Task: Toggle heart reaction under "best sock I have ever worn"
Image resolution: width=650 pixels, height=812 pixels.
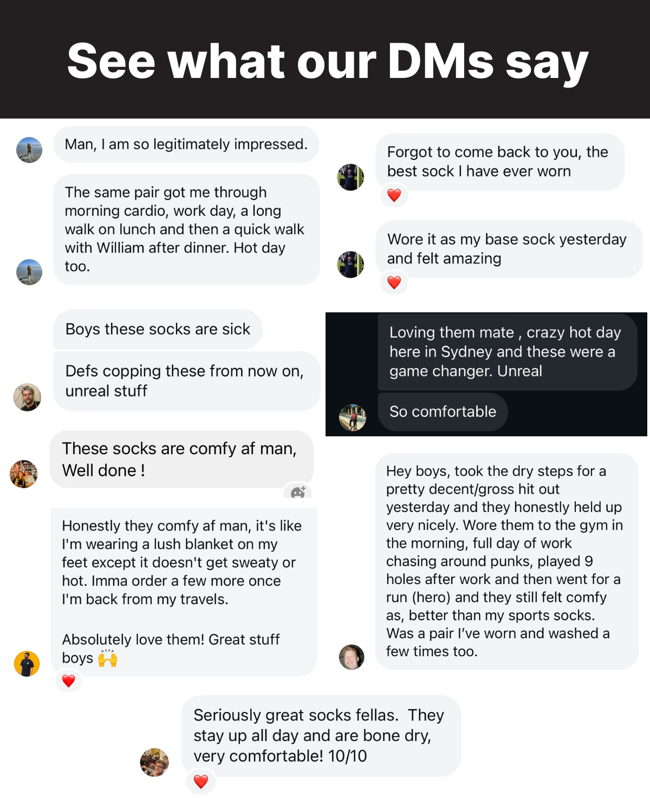Action: 394,195
